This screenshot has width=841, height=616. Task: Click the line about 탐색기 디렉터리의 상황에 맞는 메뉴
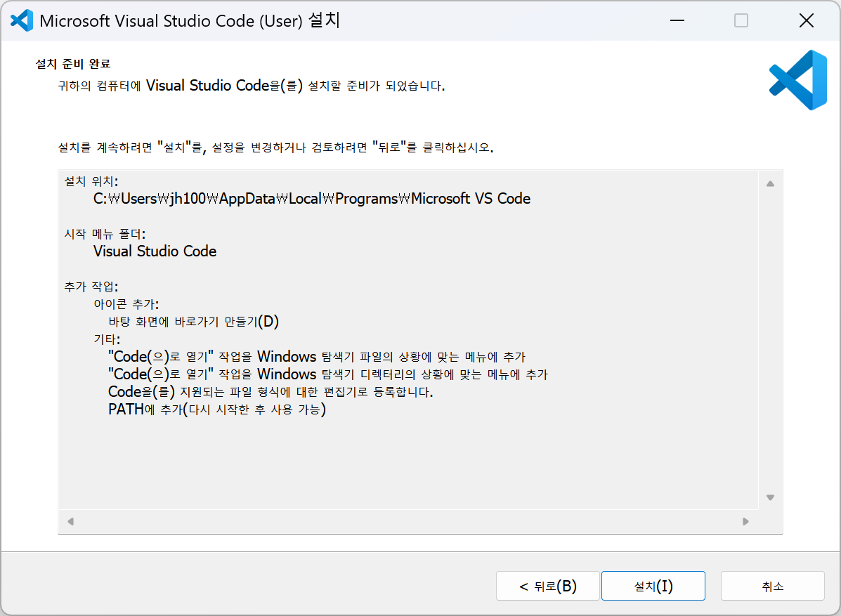pos(328,374)
